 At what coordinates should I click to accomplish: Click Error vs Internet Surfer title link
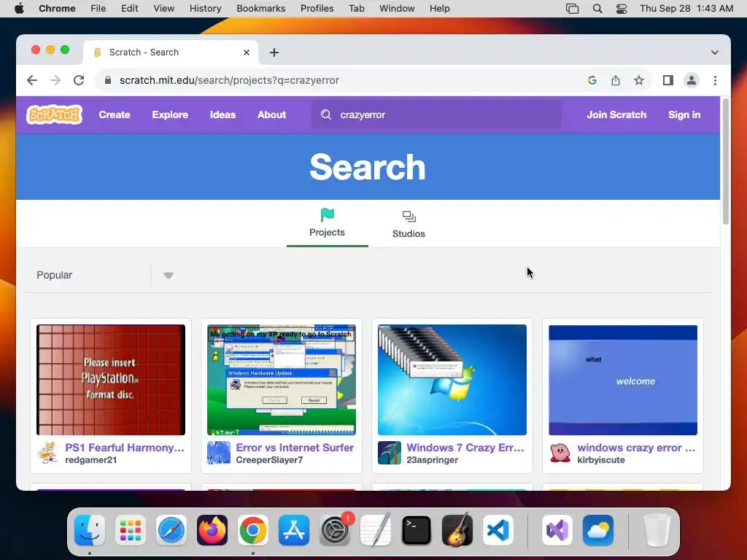[295, 448]
